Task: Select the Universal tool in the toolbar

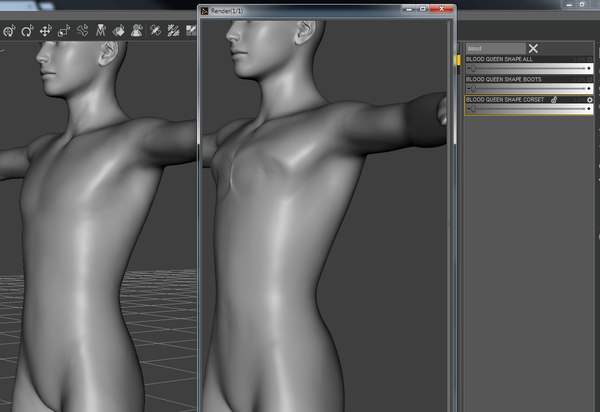Action: click(9, 31)
